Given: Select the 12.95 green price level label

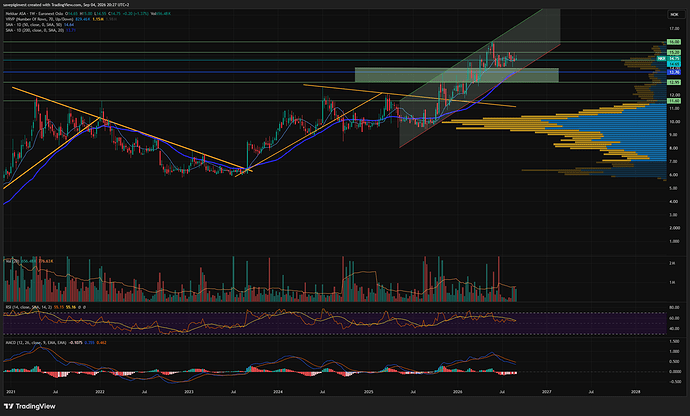Looking at the screenshot, I should click(674, 82).
